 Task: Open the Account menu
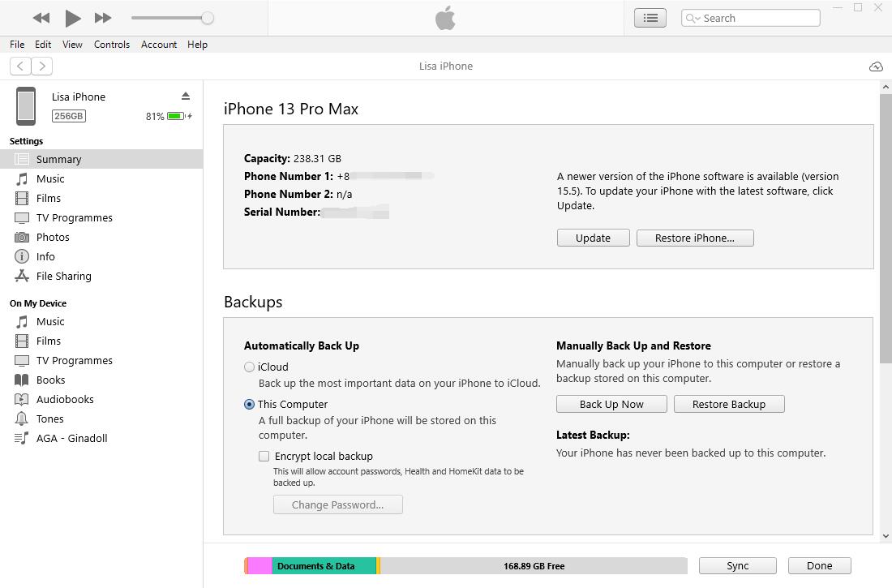click(159, 45)
